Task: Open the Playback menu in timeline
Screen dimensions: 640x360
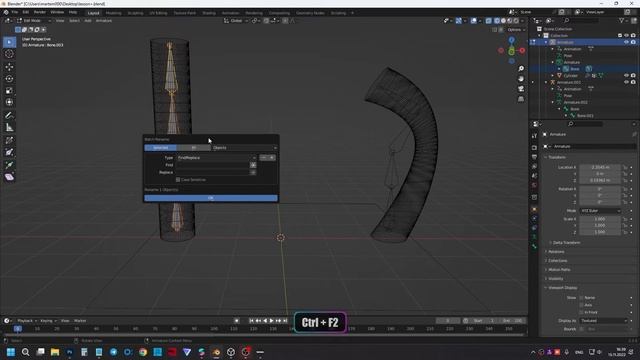Action: [x=26, y=321]
